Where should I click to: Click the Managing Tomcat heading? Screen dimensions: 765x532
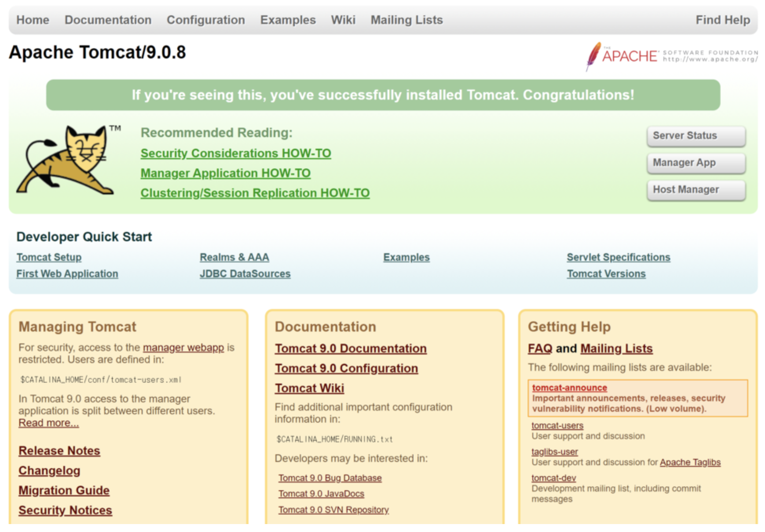tap(77, 327)
